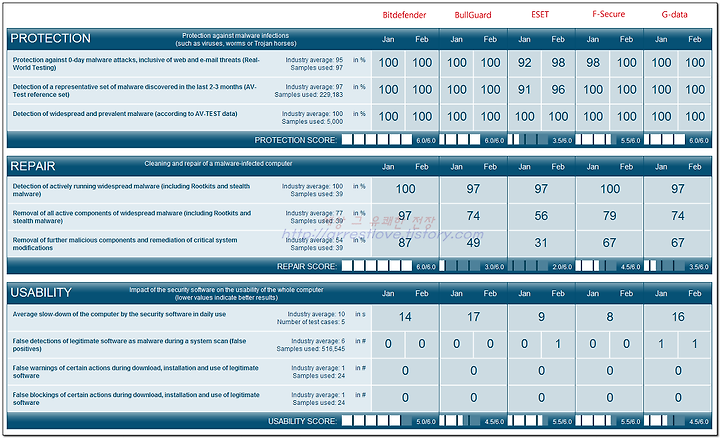Click Bitdefender's usability score bar

tap(377, 421)
